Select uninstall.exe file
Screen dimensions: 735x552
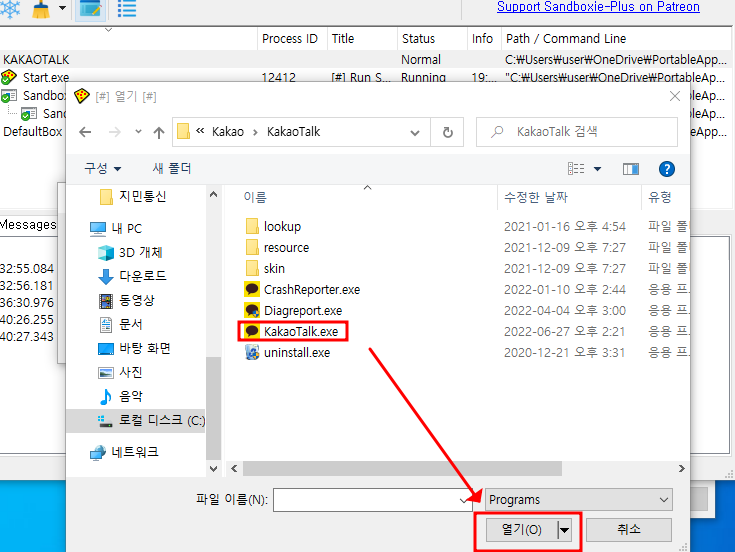coord(287,352)
